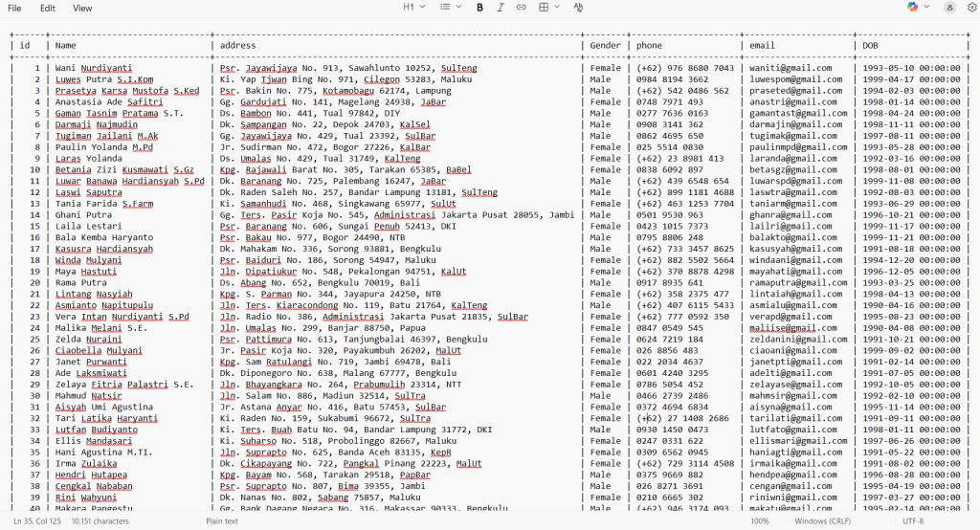Expand the Copilot dropdown chevron
The height and width of the screenshot is (530, 980).
tap(925, 8)
